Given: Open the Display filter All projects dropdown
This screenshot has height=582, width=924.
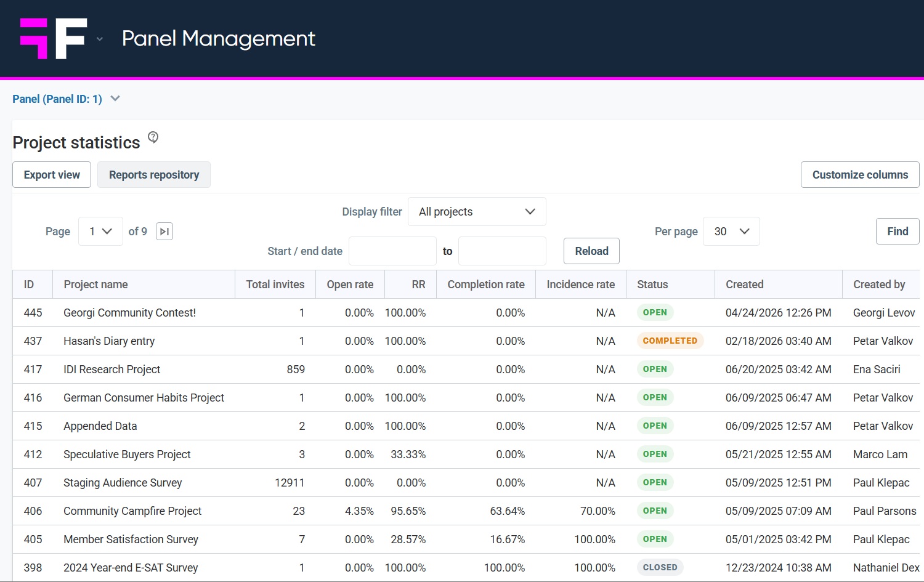Looking at the screenshot, I should point(477,212).
